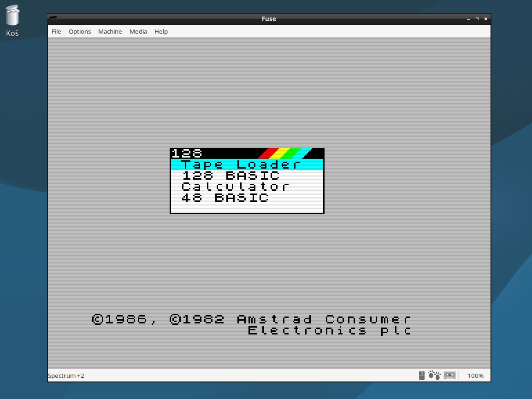Select 48 BASIC in the Spectrum menu
532x399 pixels.
pos(247,198)
